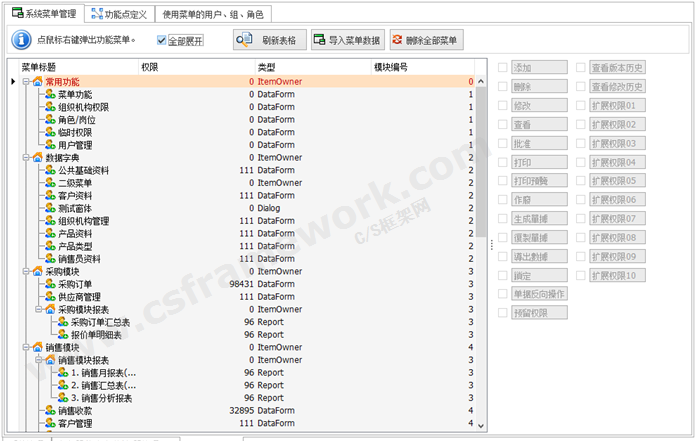
Task: Collapse the 常用功能 tree node
Action: 26,82
